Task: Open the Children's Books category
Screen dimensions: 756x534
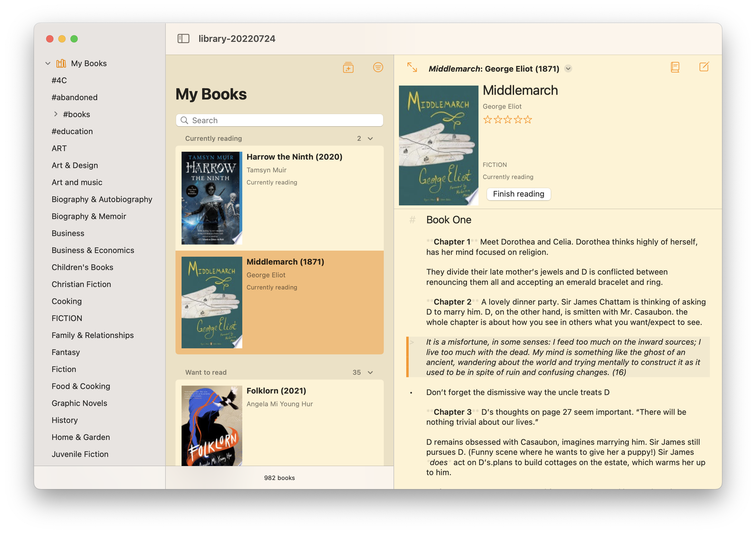Action: pos(82,267)
